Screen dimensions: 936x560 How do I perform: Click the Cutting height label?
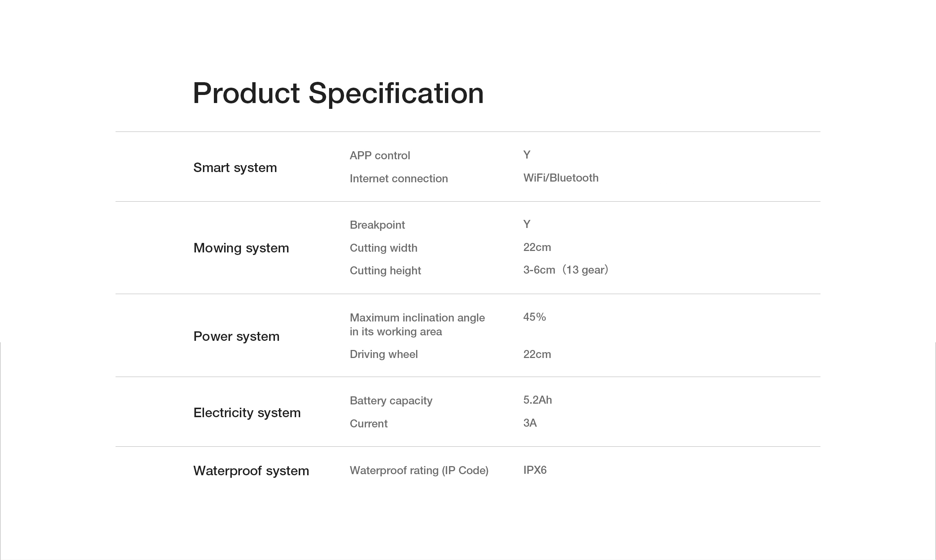[x=385, y=271]
